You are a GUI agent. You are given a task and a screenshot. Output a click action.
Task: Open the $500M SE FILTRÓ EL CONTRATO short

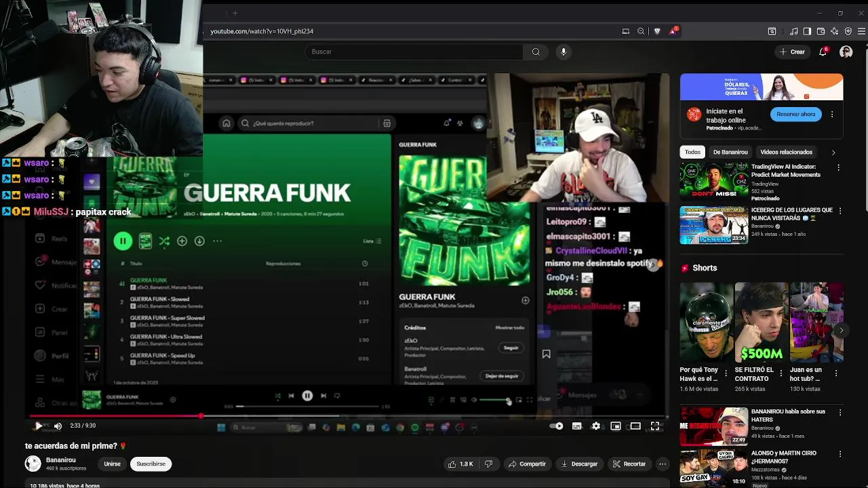[x=762, y=322]
